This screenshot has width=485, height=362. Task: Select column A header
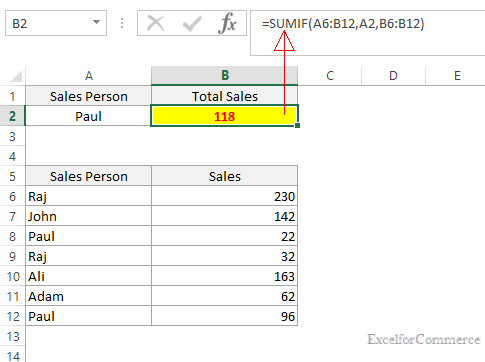88,76
